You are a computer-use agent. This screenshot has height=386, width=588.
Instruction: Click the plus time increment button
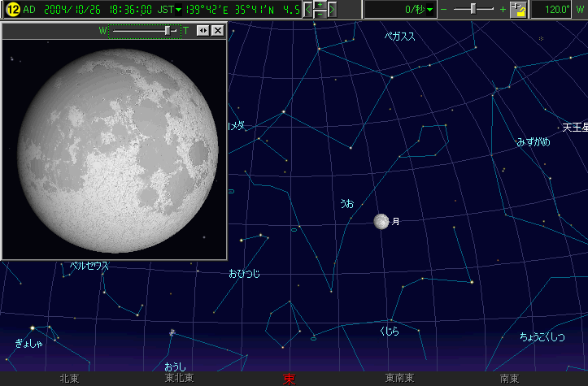pyautogui.click(x=320, y=5)
